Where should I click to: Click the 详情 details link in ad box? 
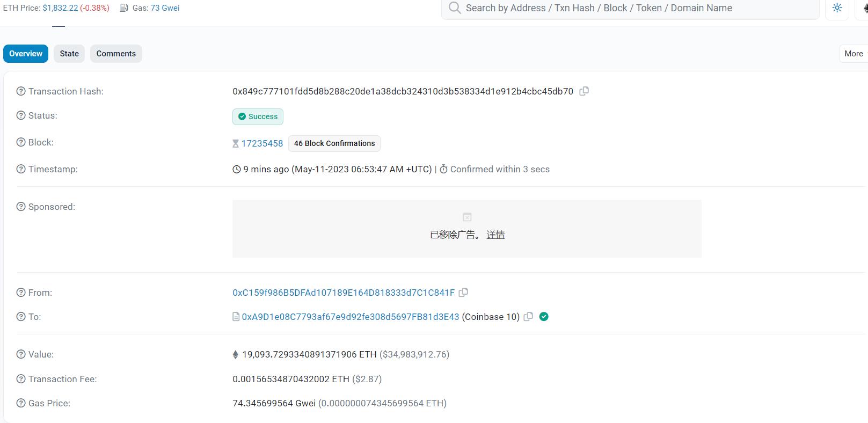point(495,235)
